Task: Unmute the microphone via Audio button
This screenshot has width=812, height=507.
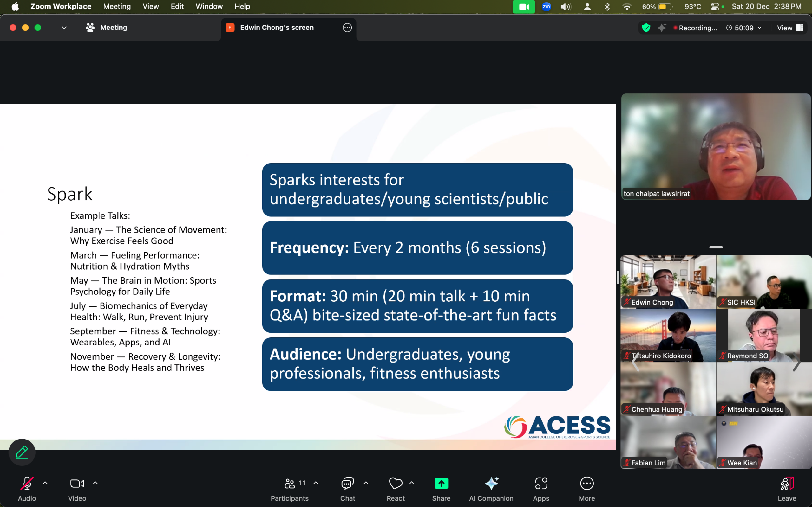Action: pyautogui.click(x=27, y=489)
